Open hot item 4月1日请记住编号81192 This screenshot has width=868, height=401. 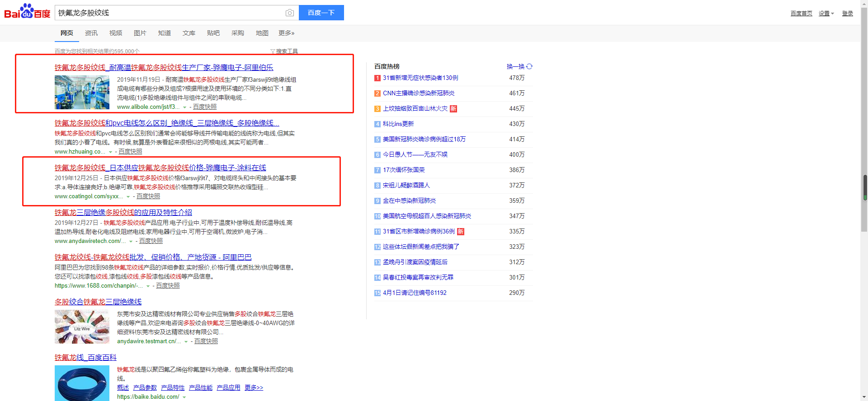tap(415, 293)
